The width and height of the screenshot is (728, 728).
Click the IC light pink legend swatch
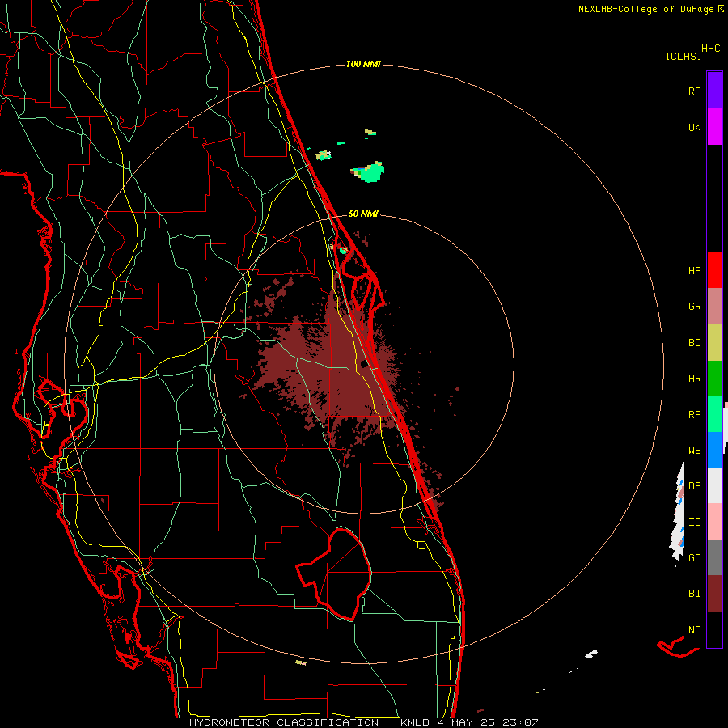pos(714,522)
